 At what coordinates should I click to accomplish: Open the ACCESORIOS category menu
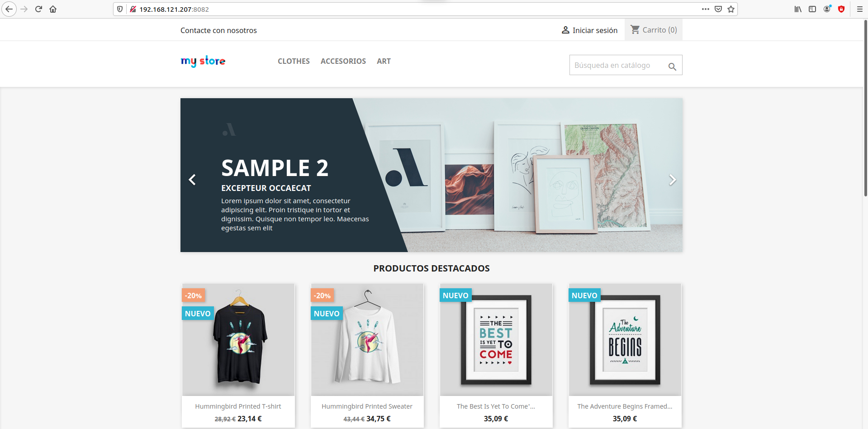343,61
